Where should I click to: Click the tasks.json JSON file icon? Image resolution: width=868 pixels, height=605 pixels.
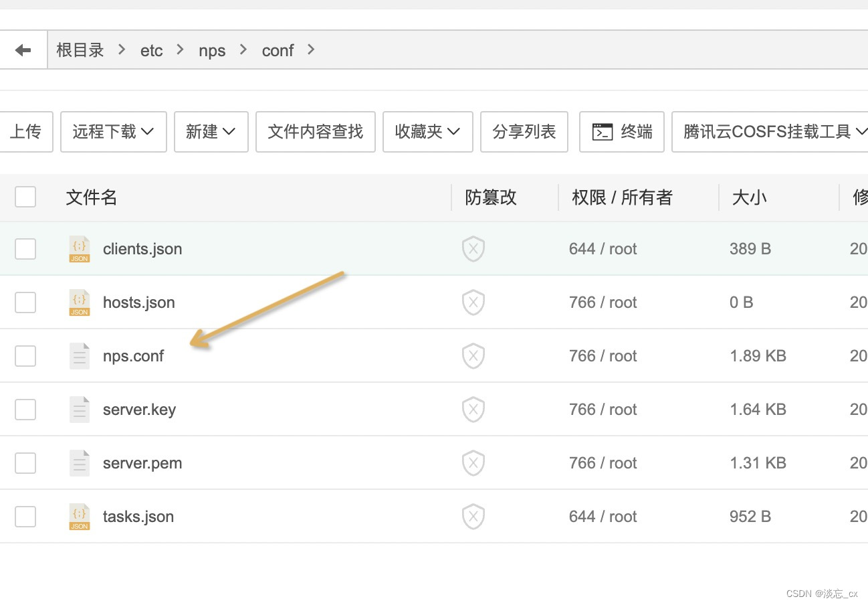tap(80, 517)
